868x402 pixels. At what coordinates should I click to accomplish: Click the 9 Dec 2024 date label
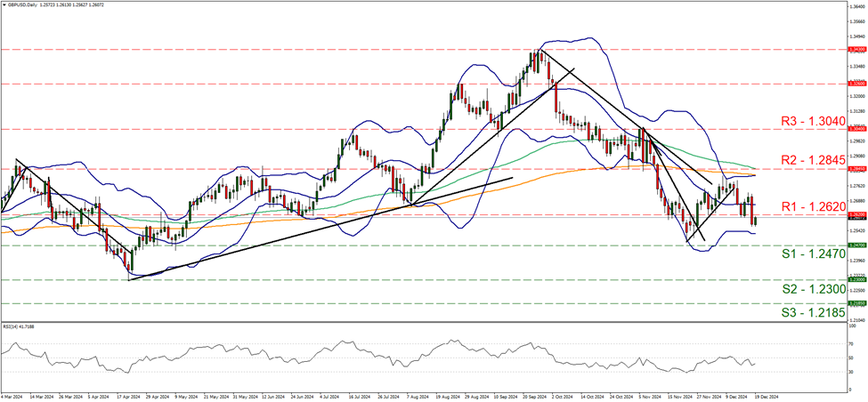(737, 397)
